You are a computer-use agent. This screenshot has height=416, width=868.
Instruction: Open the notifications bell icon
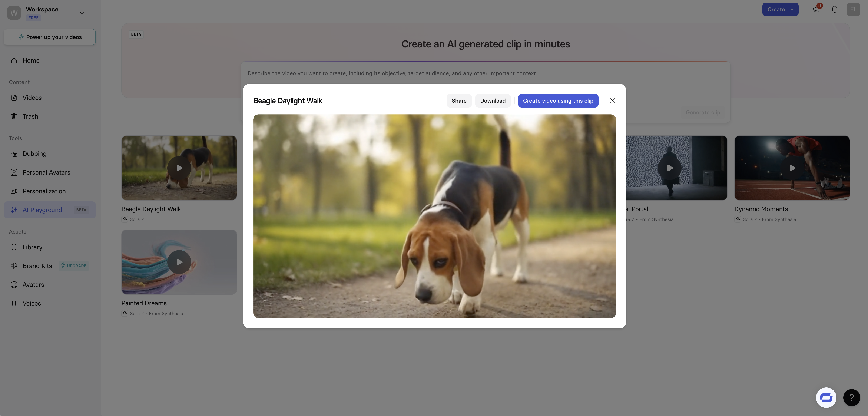(x=834, y=9)
